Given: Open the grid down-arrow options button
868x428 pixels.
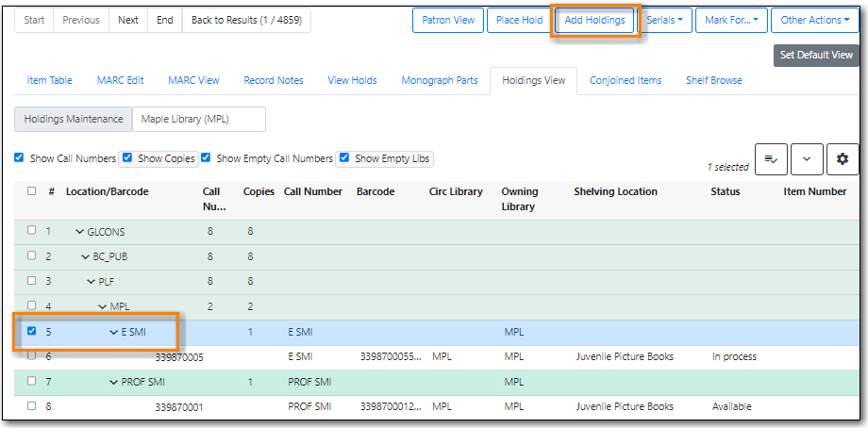Looking at the screenshot, I should coord(807,159).
